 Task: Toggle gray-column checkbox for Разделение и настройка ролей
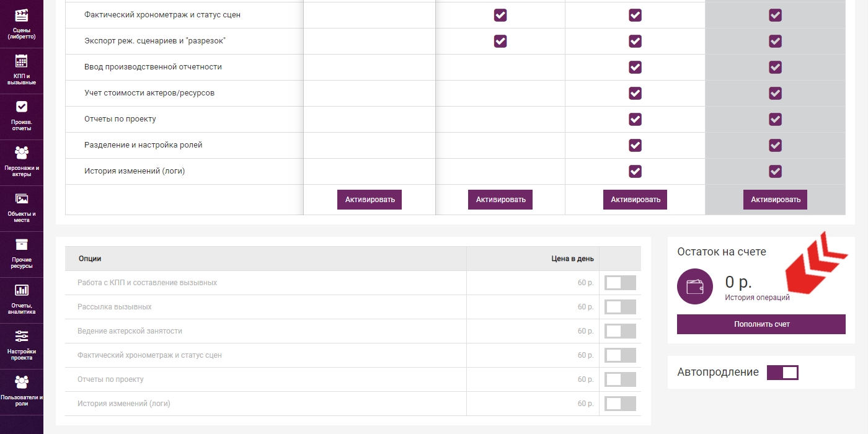coord(775,145)
